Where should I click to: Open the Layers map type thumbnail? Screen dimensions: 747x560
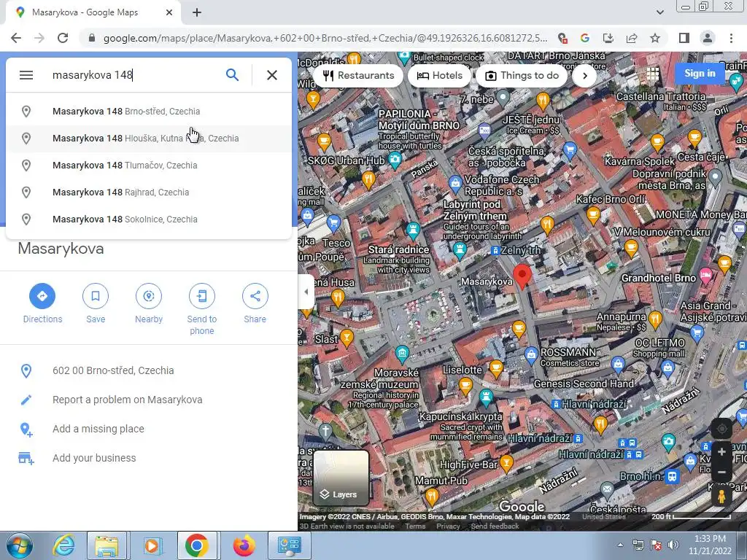341,478
